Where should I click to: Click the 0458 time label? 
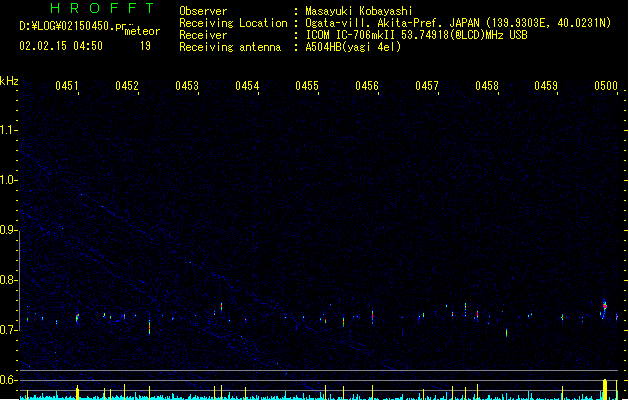[x=487, y=86]
